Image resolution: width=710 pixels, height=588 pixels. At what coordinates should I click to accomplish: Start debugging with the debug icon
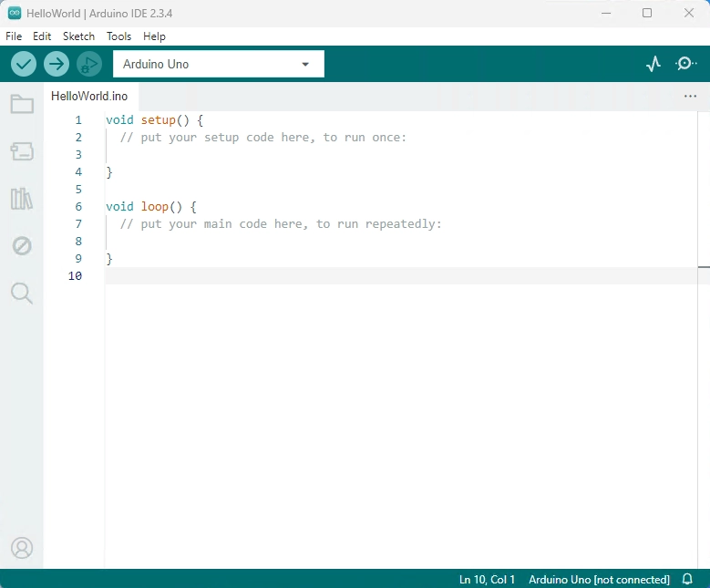88,64
